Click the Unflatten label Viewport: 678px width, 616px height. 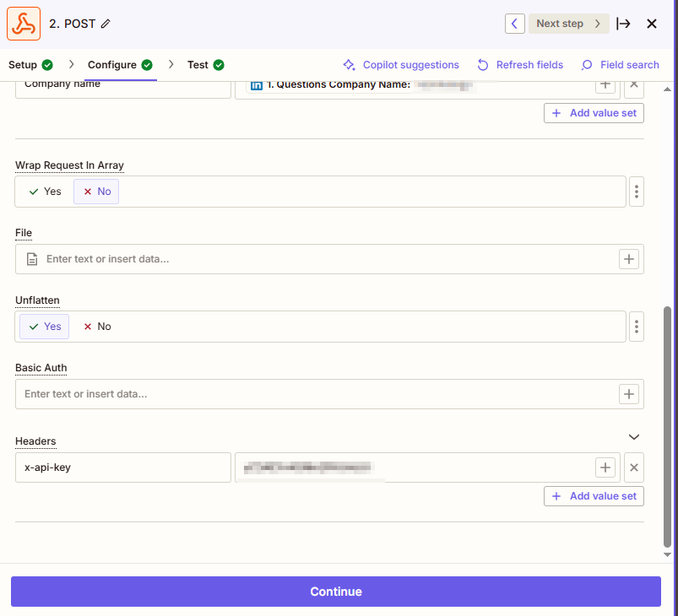click(37, 300)
